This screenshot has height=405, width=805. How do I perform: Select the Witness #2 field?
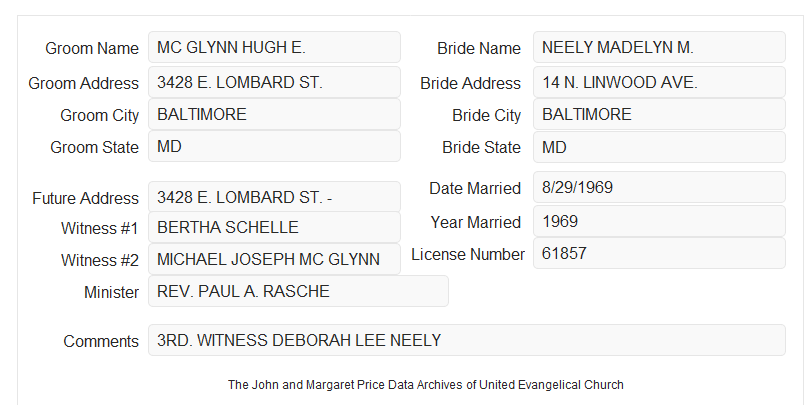click(274, 259)
